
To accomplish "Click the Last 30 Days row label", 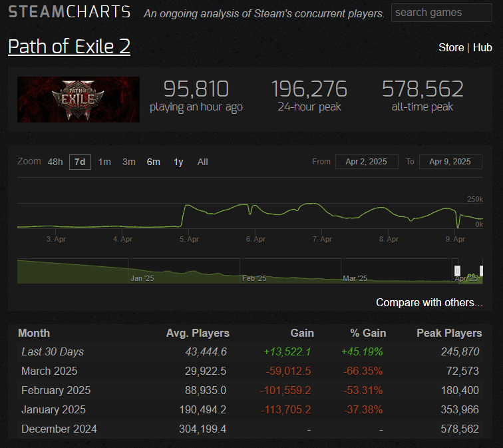I will coord(53,351).
